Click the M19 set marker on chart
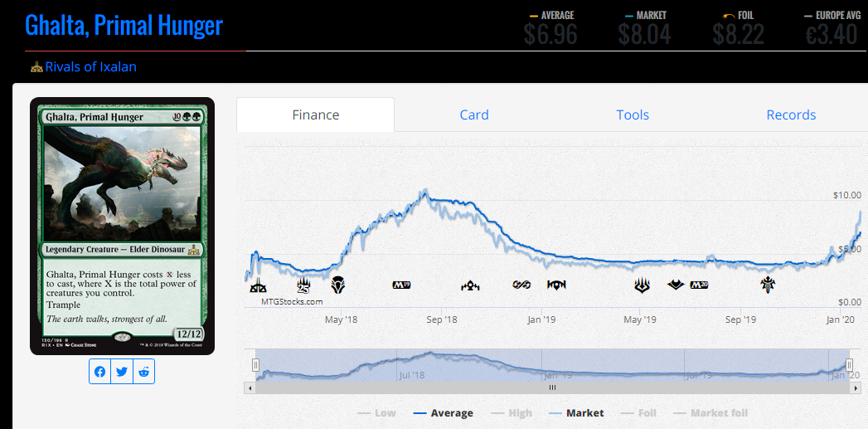The image size is (868, 429). pos(401,285)
